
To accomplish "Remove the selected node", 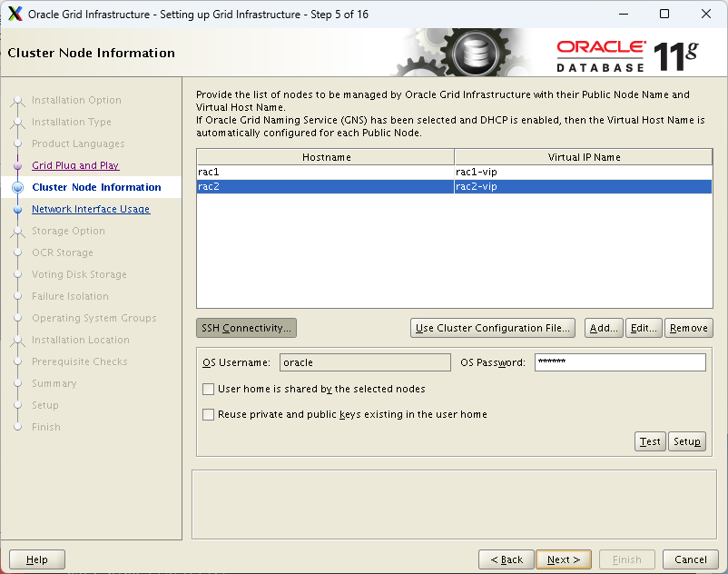I will pyautogui.click(x=689, y=328).
